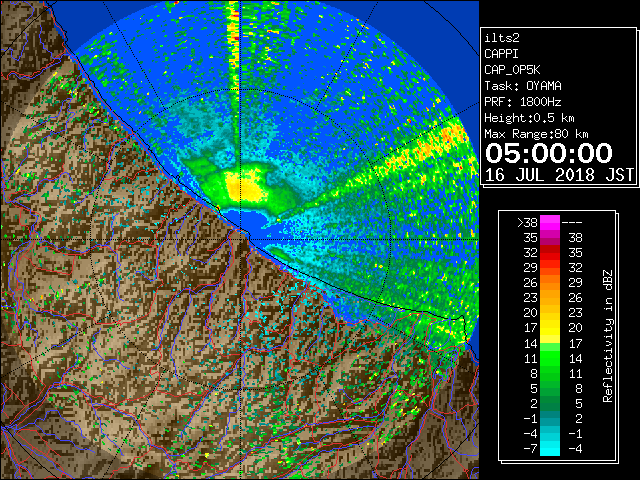Click the '---' legend label
Viewport: 640px width, 480px height.
572,223
